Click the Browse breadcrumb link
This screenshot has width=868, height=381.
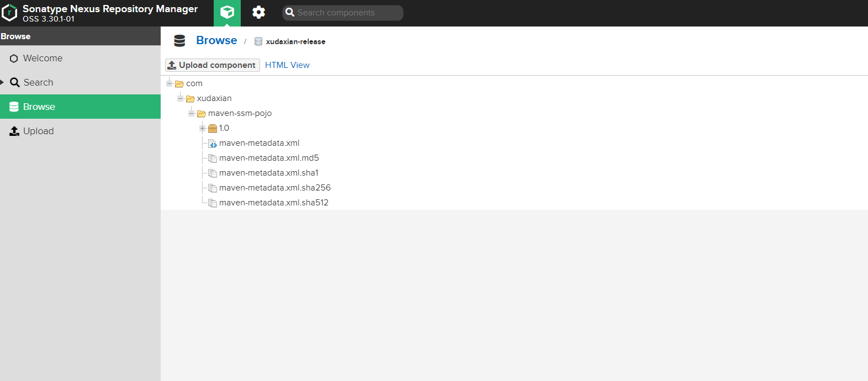(216, 40)
